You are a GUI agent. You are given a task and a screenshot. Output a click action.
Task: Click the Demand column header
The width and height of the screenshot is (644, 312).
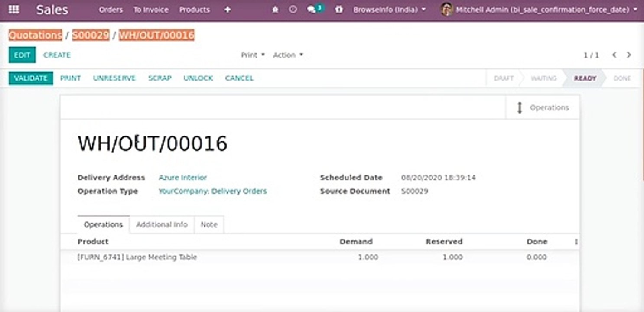coord(356,242)
